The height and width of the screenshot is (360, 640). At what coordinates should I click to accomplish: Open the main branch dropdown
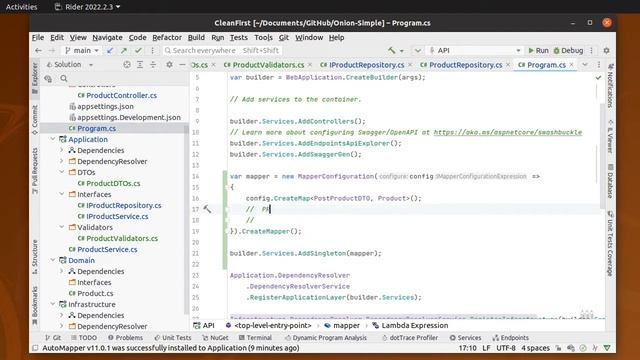click(x=82, y=51)
